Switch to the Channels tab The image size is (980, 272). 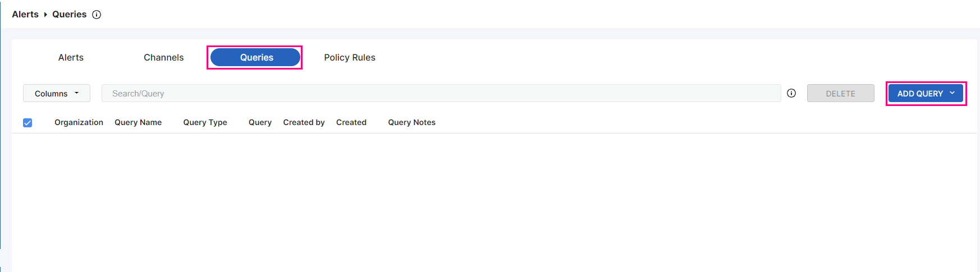click(x=163, y=57)
